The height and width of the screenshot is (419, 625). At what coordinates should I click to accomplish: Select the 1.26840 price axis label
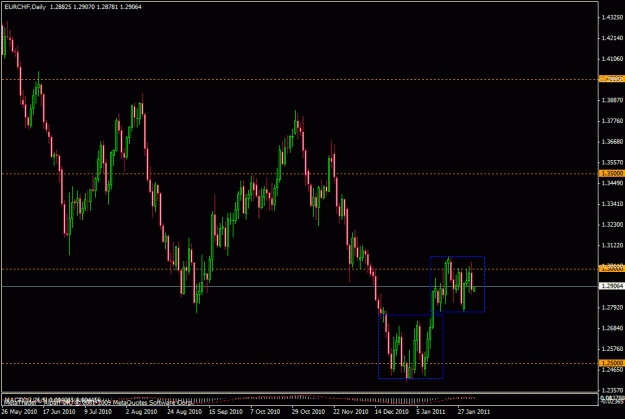pos(612,329)
